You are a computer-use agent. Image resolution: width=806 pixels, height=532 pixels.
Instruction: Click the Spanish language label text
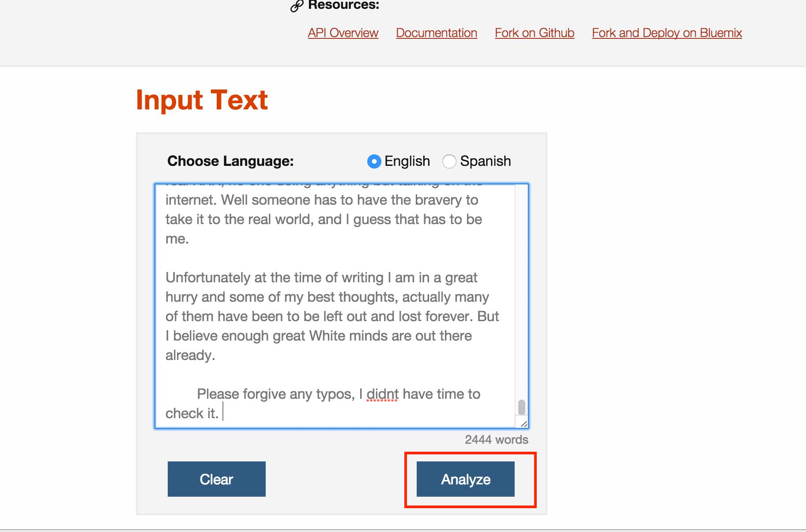coord(486,161)
